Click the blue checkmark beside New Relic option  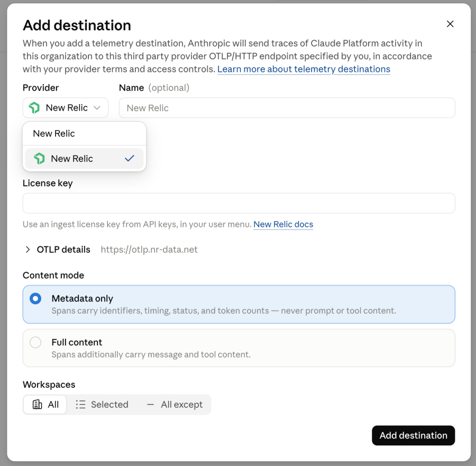[x=130, y=159]
